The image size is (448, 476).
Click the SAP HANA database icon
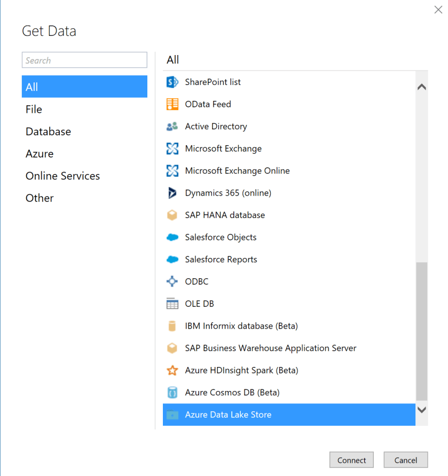[x=171, y=215]
